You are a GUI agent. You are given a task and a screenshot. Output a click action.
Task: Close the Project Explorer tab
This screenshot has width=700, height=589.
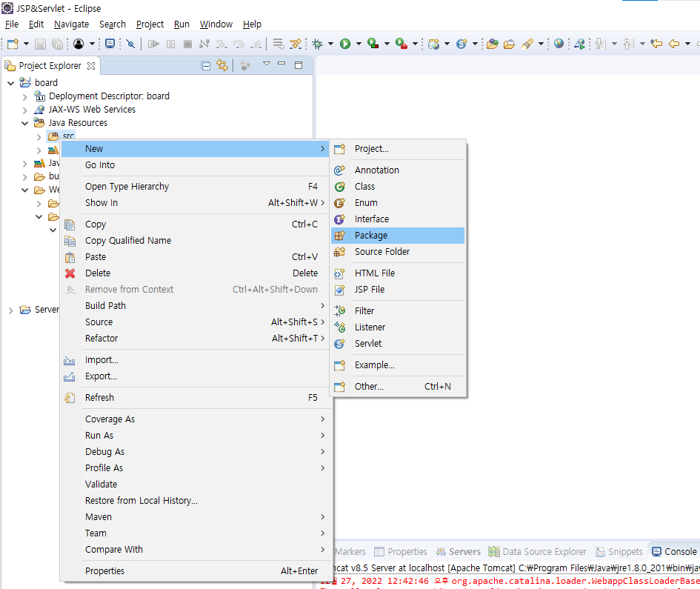91,66
